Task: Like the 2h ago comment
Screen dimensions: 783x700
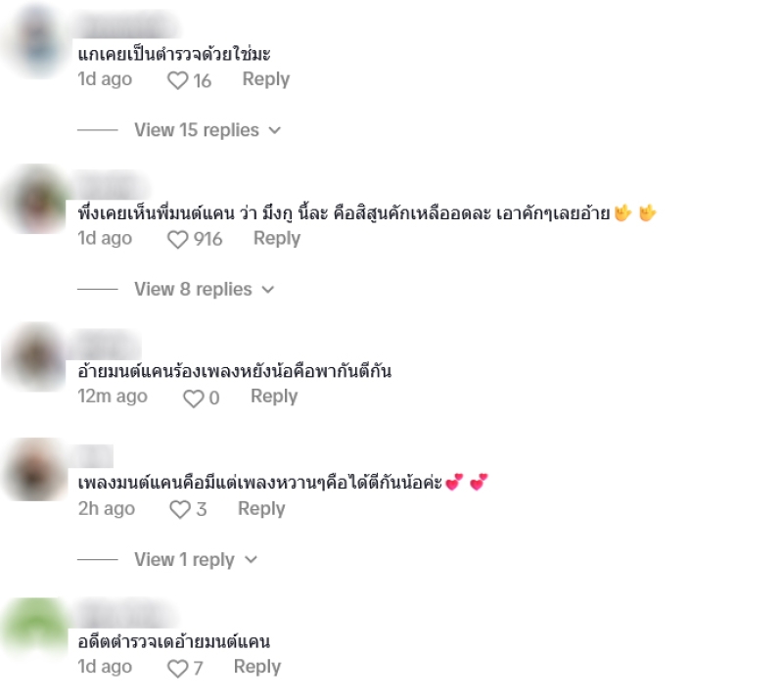Action: pos(180,510)
